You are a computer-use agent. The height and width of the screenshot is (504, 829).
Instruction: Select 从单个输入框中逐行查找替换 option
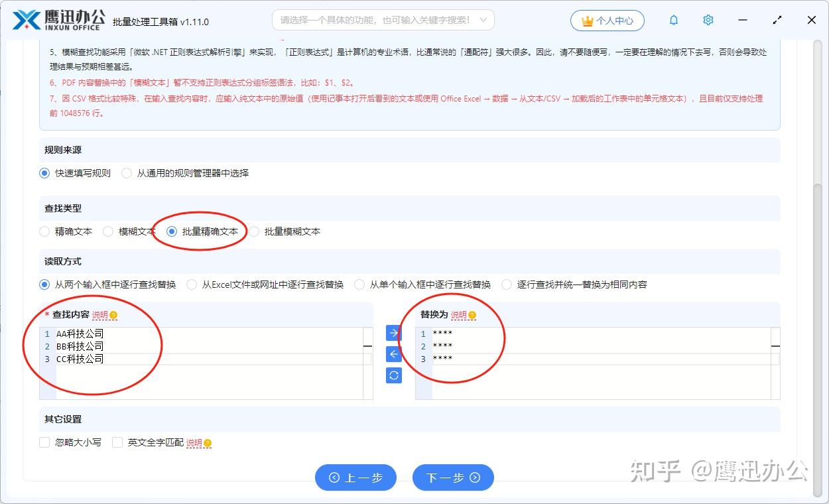[359, 284]
